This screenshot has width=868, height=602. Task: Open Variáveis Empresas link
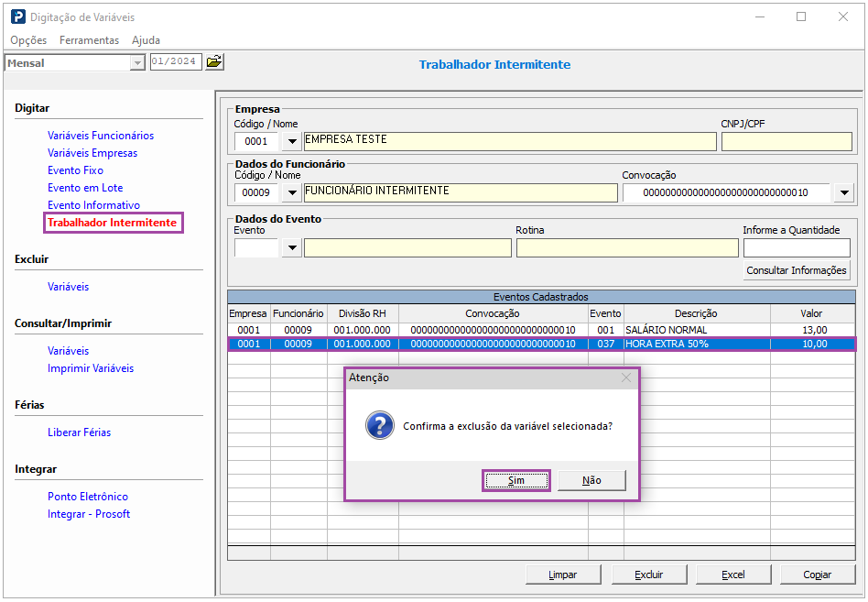(x=92, y=153)
